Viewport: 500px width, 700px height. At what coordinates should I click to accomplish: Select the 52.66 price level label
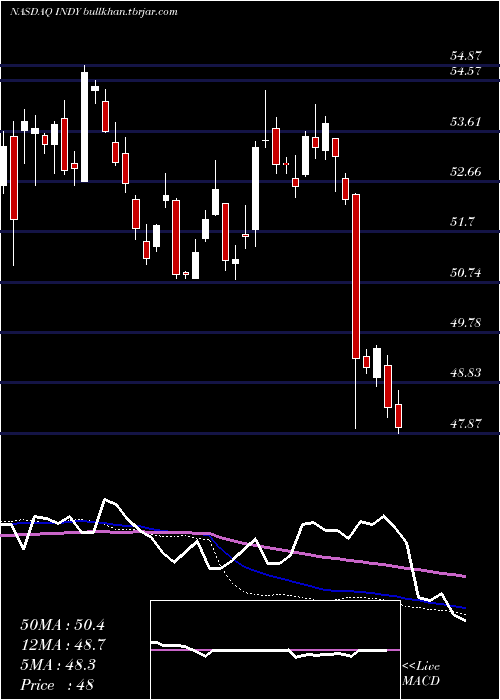click(x=465, y=171)
